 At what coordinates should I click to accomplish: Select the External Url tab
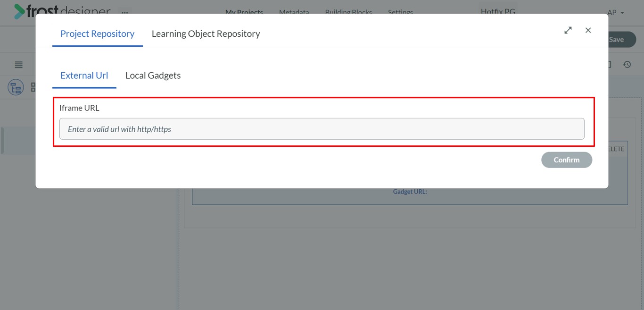point(84,75)
